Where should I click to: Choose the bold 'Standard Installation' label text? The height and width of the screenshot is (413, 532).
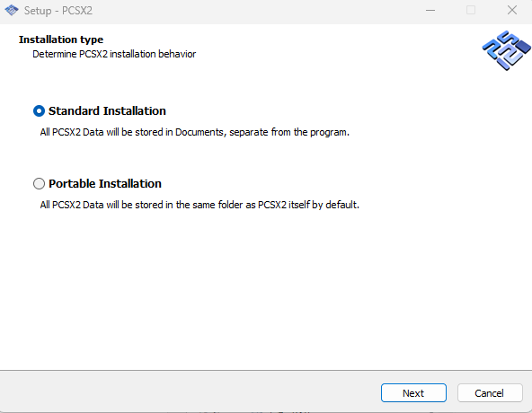tap(107, 110)
